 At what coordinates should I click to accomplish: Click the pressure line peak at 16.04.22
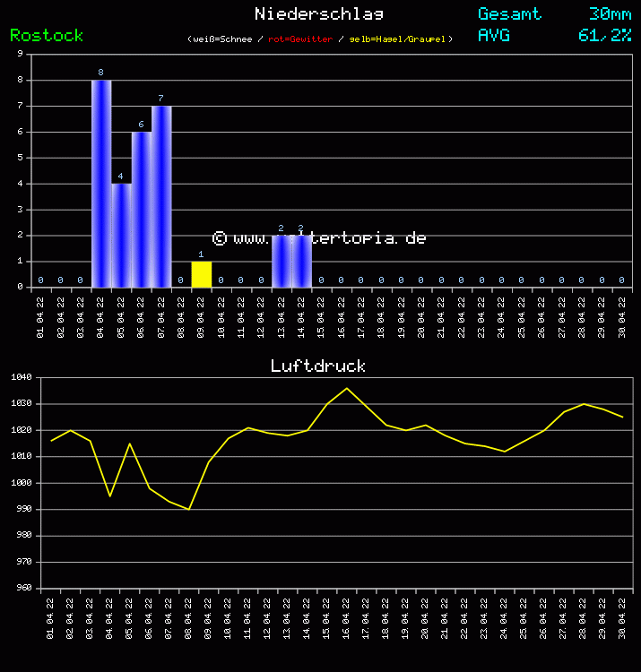tap(347, 388)
